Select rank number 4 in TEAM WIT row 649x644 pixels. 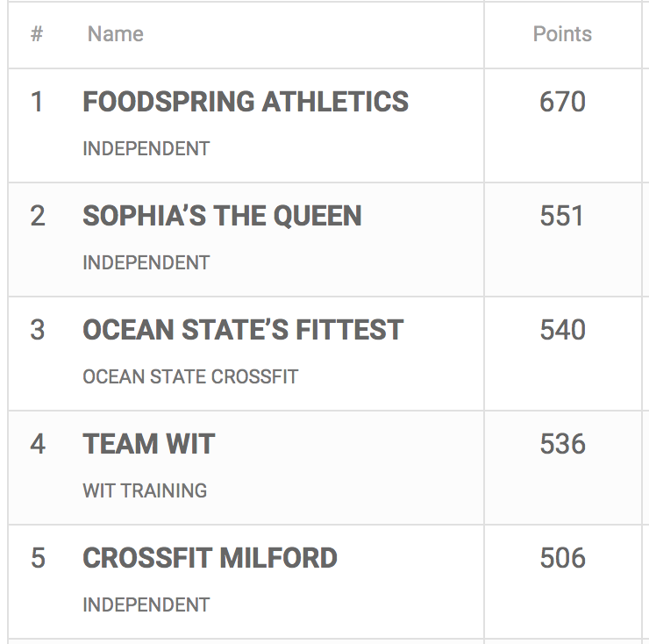coord(37,444)
